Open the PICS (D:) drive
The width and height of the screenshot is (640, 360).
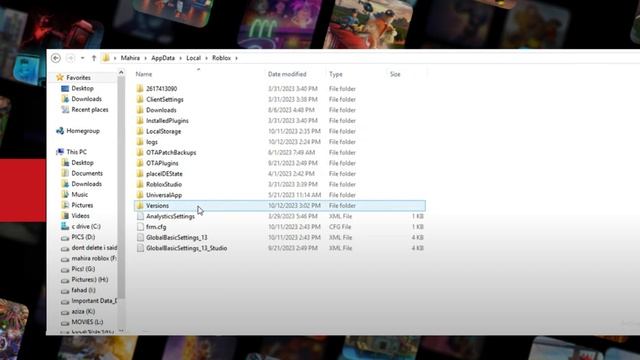[x=83, y=237]
